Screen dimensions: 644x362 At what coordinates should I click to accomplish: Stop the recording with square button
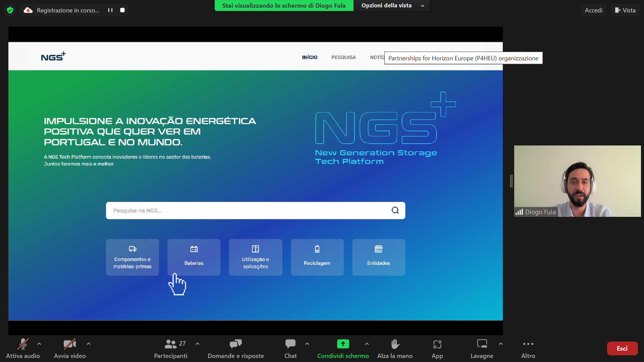(x=122, y=10)
